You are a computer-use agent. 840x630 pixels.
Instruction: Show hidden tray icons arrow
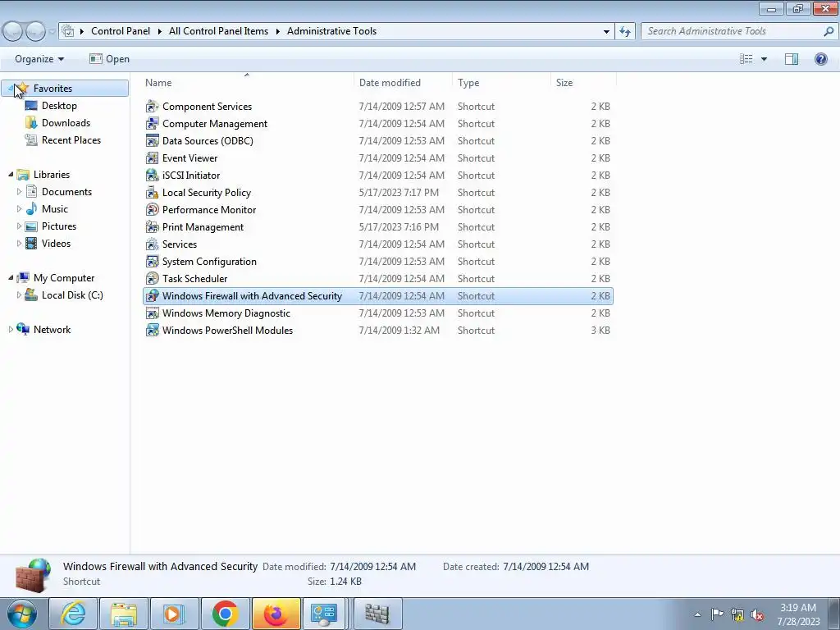(697, 615)
